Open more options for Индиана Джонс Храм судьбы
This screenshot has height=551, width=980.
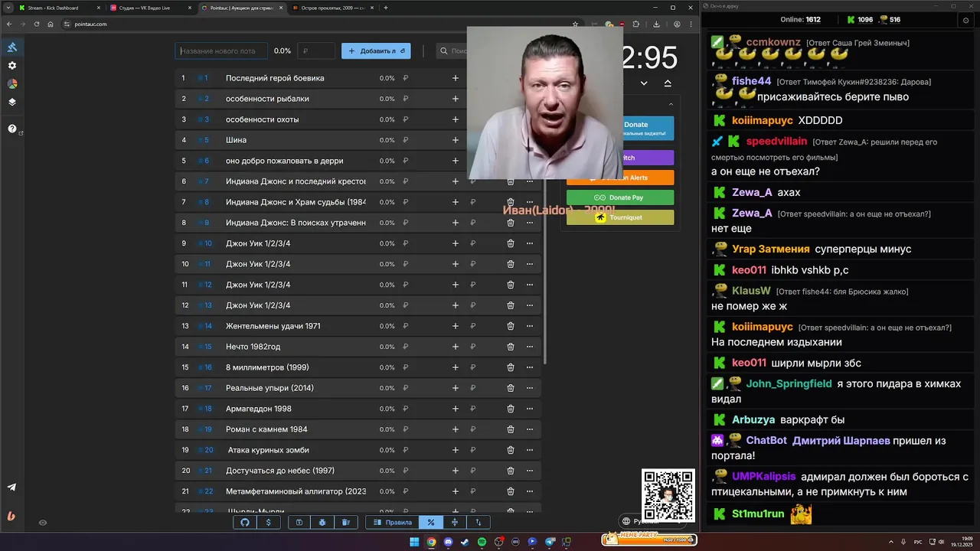click(529, 202)
